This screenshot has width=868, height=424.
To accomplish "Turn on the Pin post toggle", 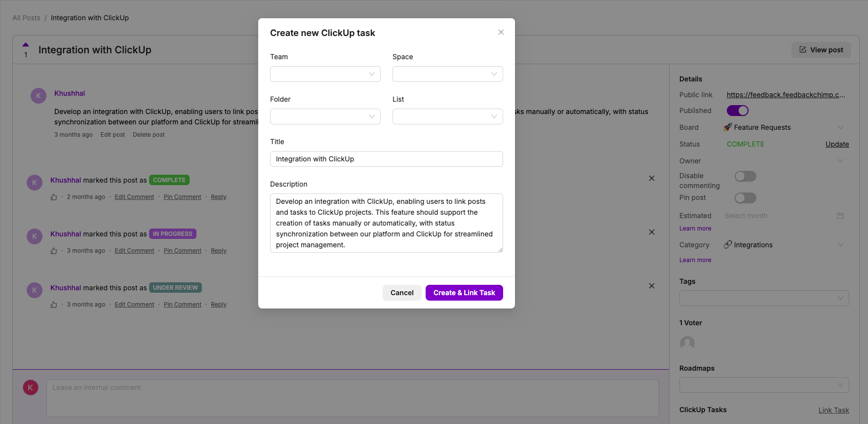I will (745, 198).
